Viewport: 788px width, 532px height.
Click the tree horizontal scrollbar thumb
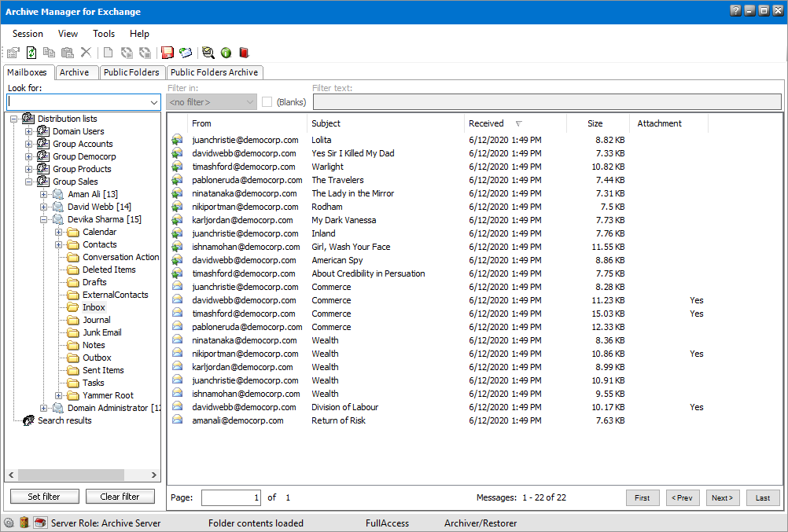[x=71, y=475]
